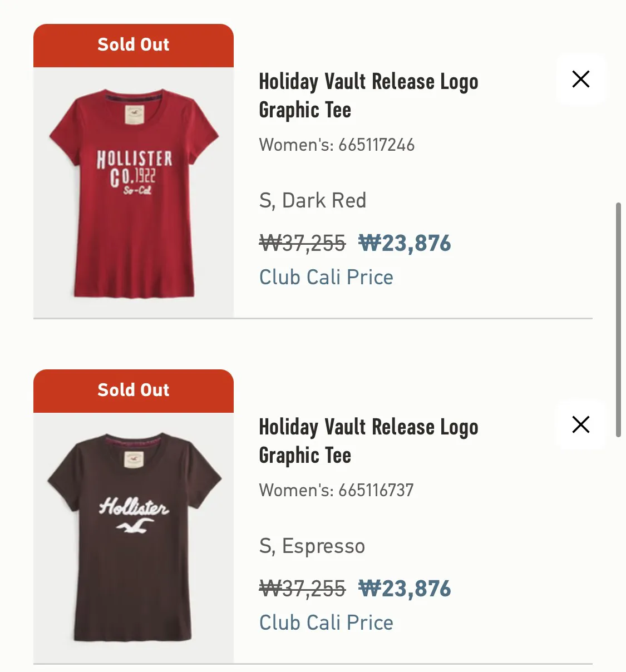The image size is (626, 672).
Task: Click the S, Dark Red variant label
Action: tap(312, 200)
